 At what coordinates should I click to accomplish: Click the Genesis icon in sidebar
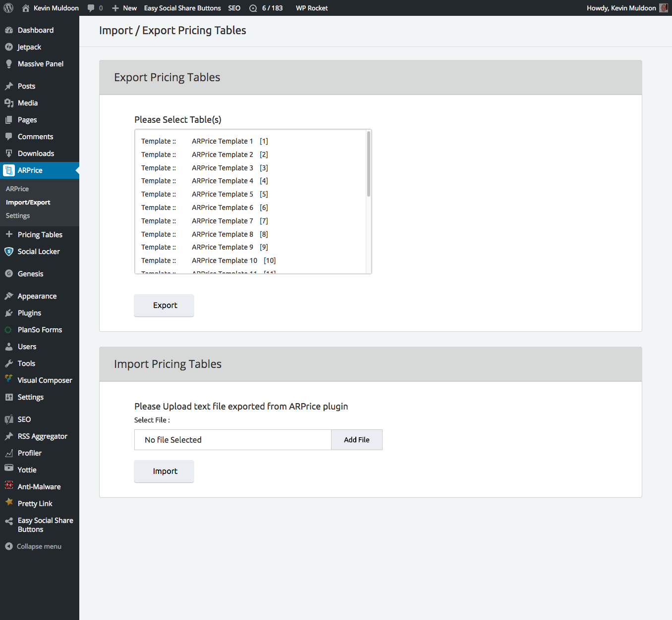(x=9, y=273)
